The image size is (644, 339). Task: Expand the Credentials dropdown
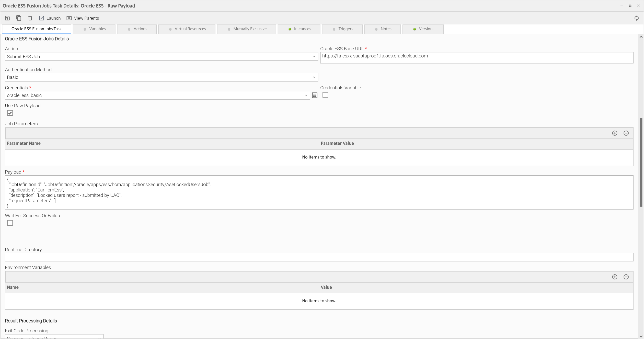pyautogui.click(x=306, y=95)
